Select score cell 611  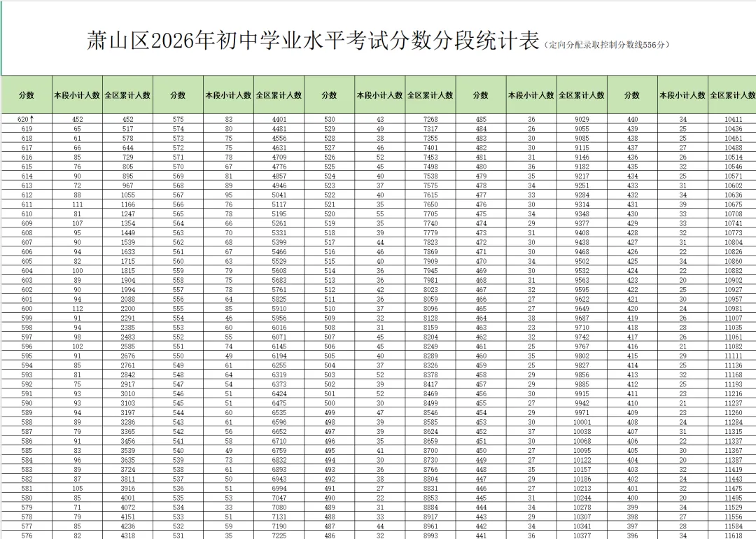pyautogui.click(x=27, y=204)
